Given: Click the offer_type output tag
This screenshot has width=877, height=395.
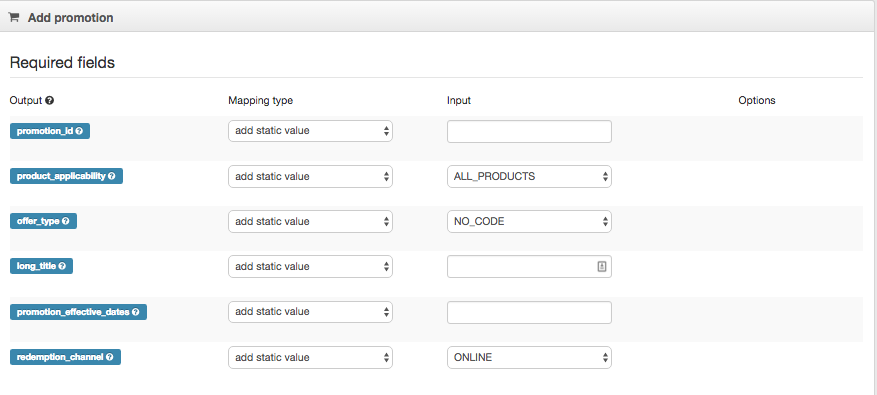Looking at the screenshot, I should pos(43,221).
